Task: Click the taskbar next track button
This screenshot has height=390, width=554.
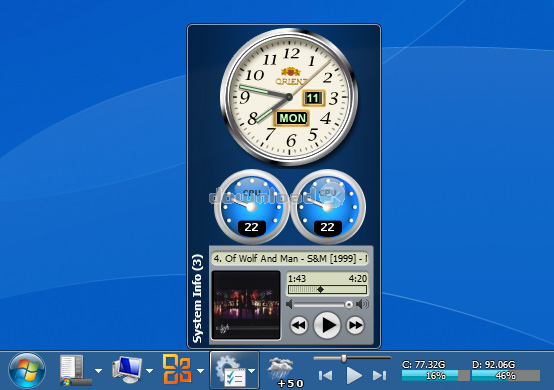Action: click(379, 376)
